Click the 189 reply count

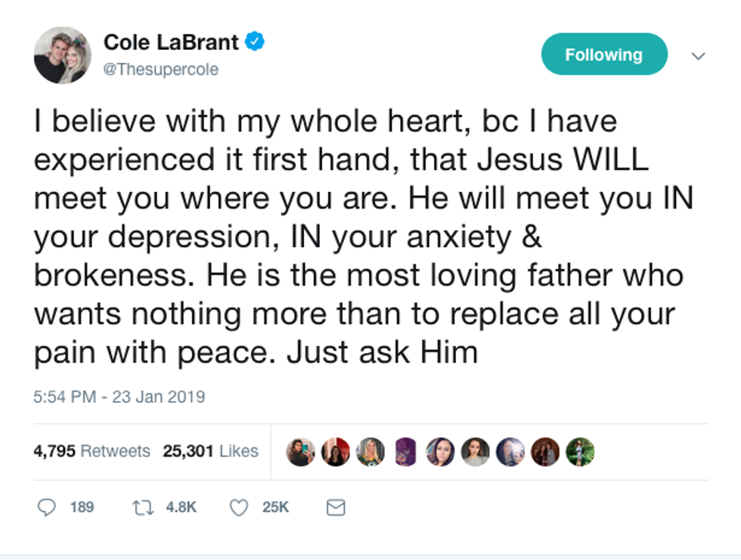pos(82,507)
